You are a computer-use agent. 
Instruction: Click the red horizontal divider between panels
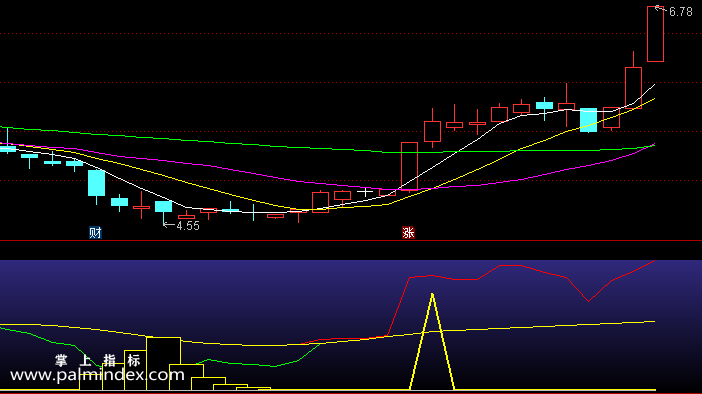point(351,241)
